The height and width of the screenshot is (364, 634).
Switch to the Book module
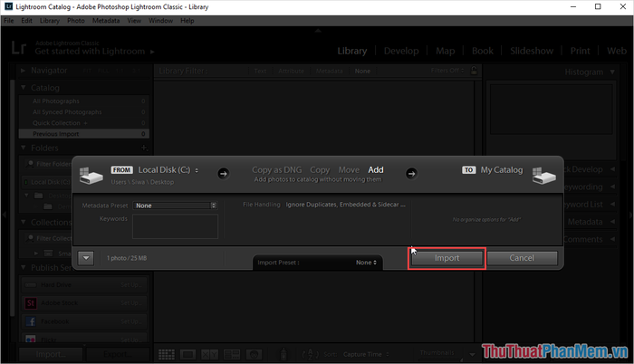pos(483,51)
